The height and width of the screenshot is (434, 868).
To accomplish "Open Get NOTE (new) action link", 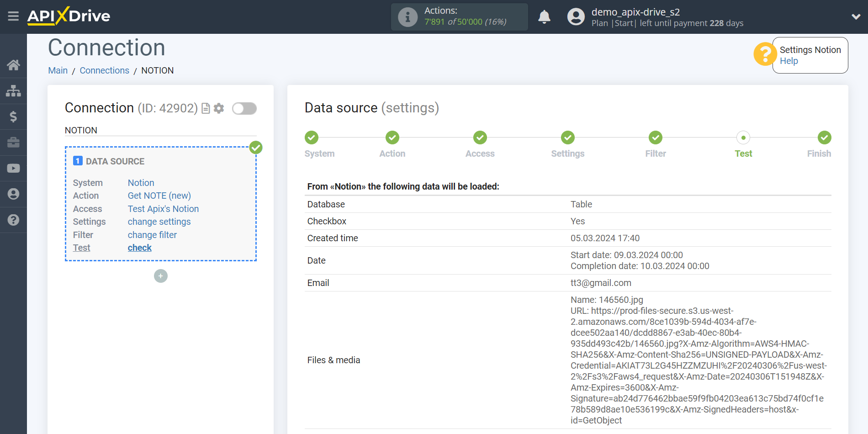I will pos(159,196).
